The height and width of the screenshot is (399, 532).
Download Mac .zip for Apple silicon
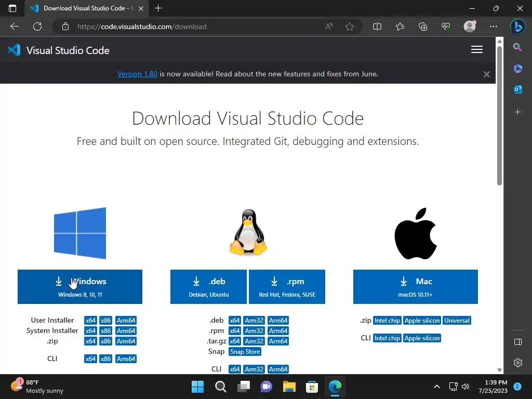[422, 321]
